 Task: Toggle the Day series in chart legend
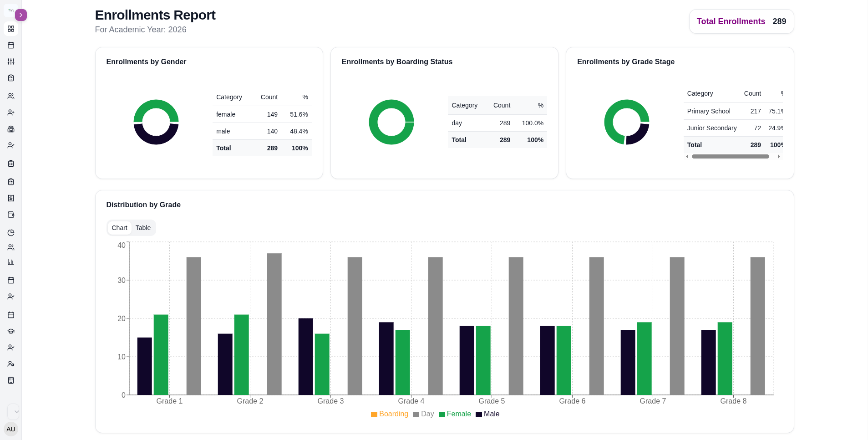[423, 414]
